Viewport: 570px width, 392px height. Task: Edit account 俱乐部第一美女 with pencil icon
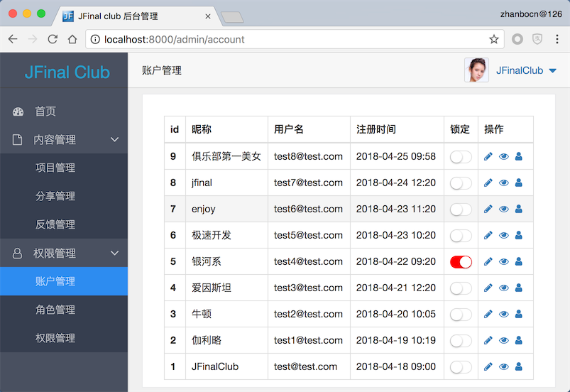tap(488, 156)
